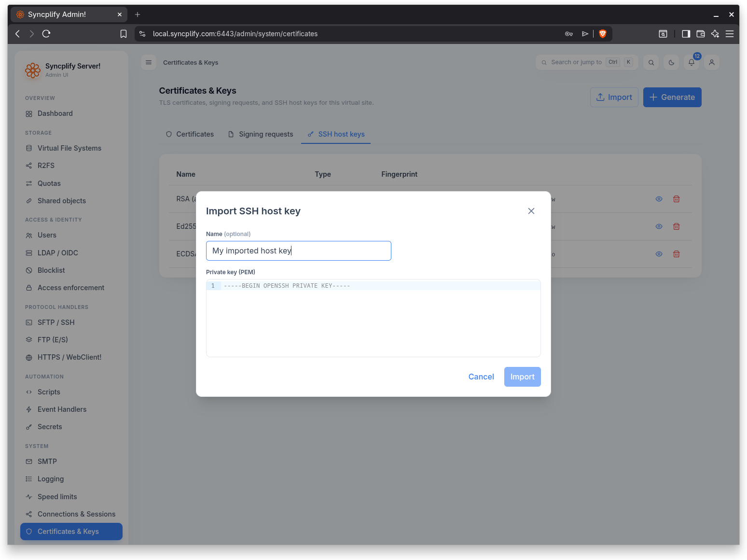747x560 pixels.
Task: Open Speed limits page
Action: click(x=71, y=497)
